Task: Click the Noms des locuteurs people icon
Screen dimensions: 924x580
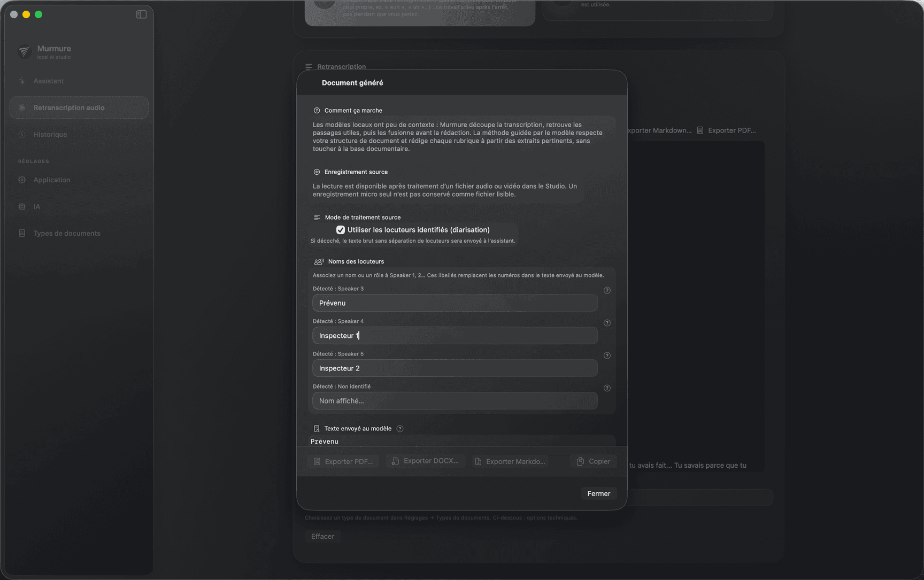Action: pos(319,262)
